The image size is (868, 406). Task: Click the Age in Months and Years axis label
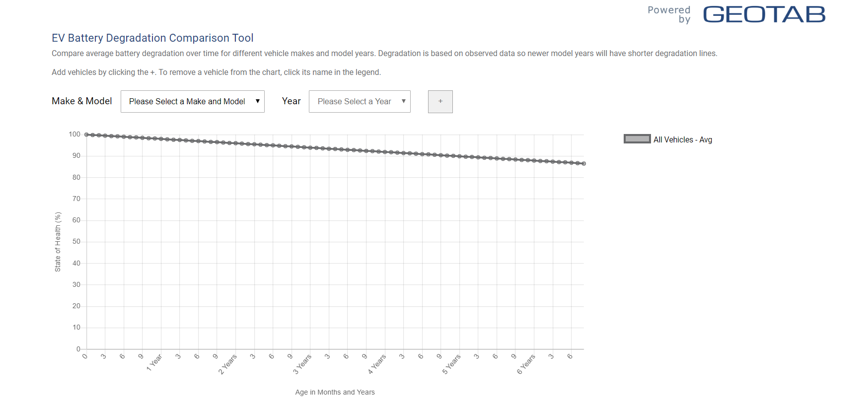coord(335,392)
